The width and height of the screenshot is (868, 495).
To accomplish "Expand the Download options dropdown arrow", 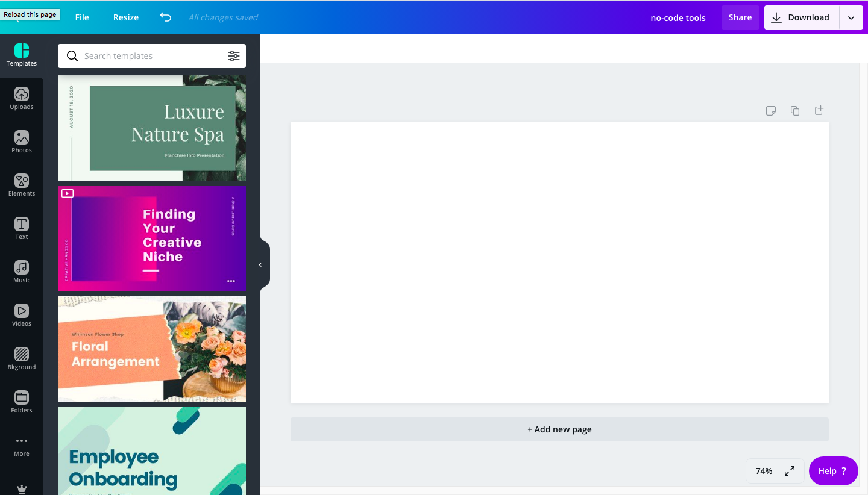I will click(851, 17).
